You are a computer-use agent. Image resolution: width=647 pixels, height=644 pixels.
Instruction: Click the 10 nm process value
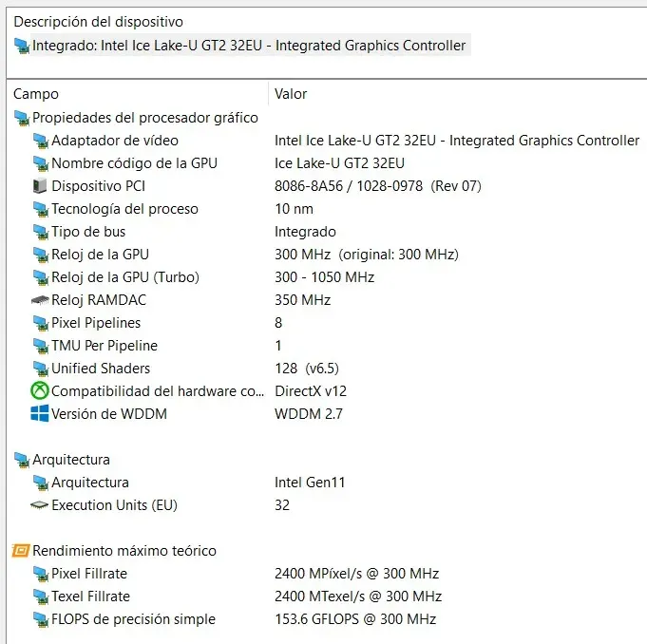[x=294, y=209]
